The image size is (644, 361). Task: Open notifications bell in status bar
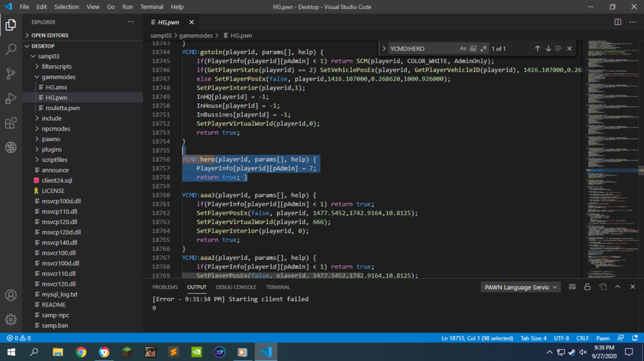(x=634, y=338)
